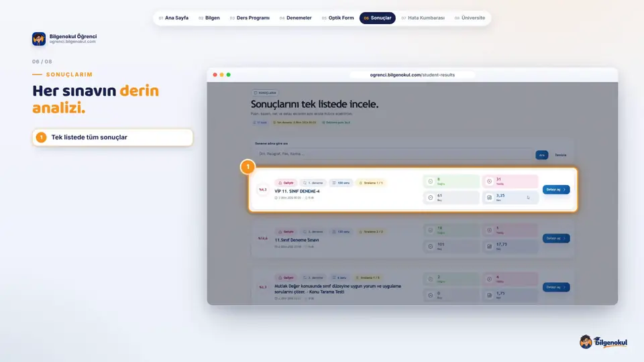Open details of Mutlak Değer Konu Tarama Testi
This screenshot has height=362, width=644.
click(556, 288)
